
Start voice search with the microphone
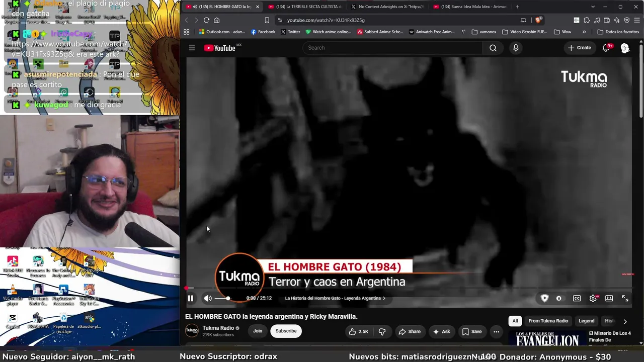point(516,48)
